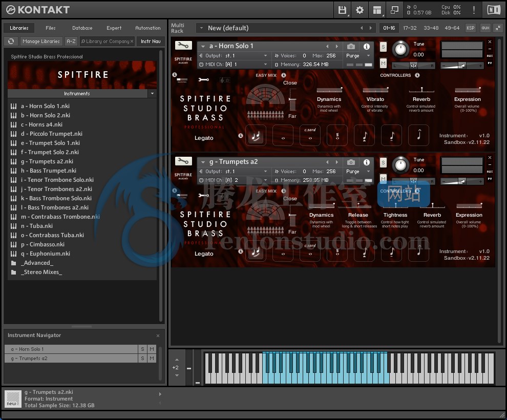Screen dimensions: 507x420
Task: Click the Native Instruments NI logo
Action: pos(493,10)
